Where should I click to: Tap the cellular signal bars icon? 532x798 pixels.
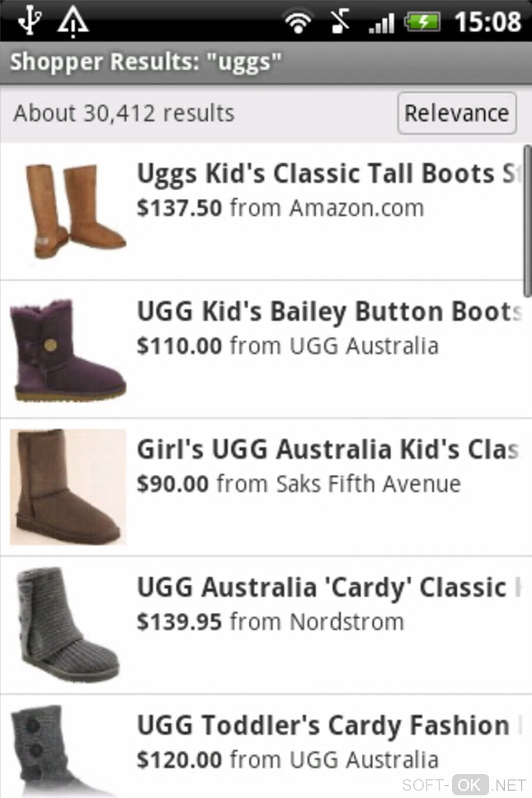(x=381, y=23)
